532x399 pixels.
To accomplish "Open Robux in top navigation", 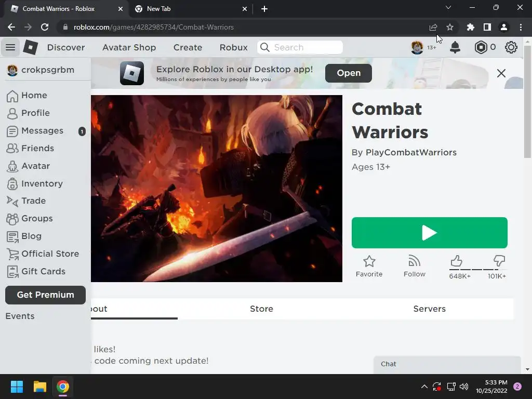I will click(233, 47).
